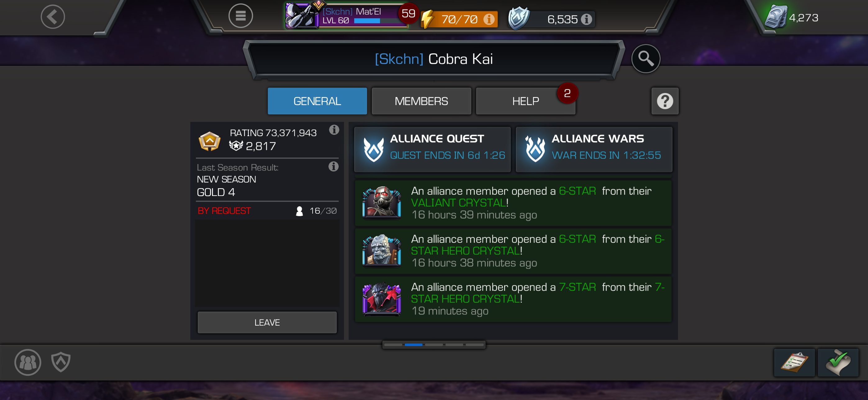This screenshot has height=400, width=868.
Task: Show energy info next to 70/70
Action: [x=489, y=19]
